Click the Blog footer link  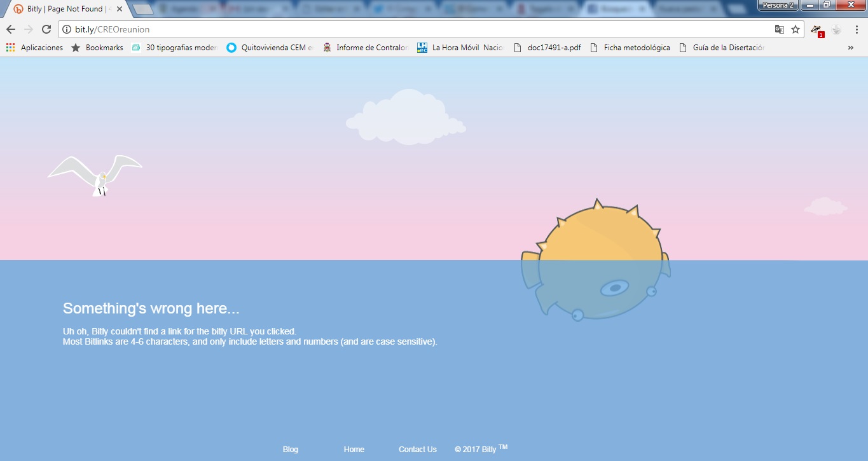pyautogui.click(x=290, y=450)
